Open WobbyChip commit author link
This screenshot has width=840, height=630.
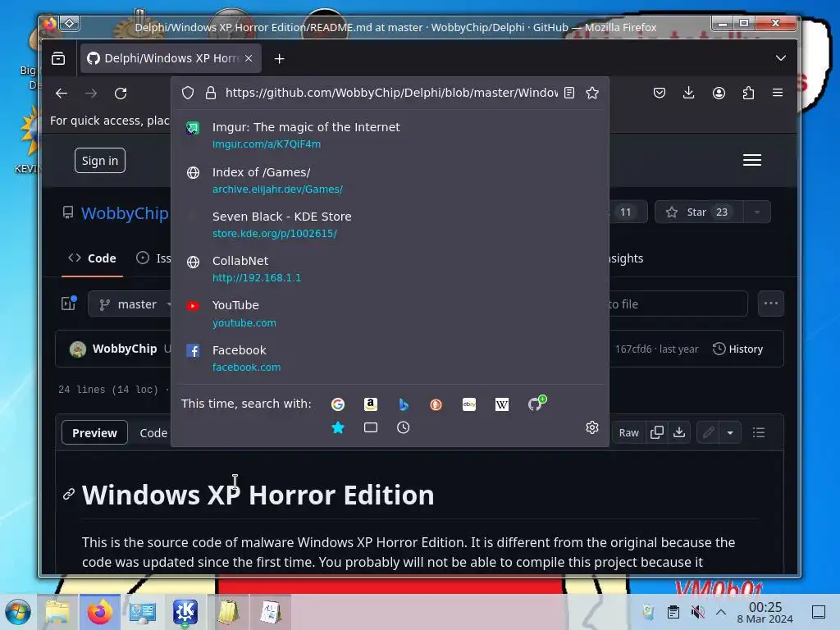125,349
